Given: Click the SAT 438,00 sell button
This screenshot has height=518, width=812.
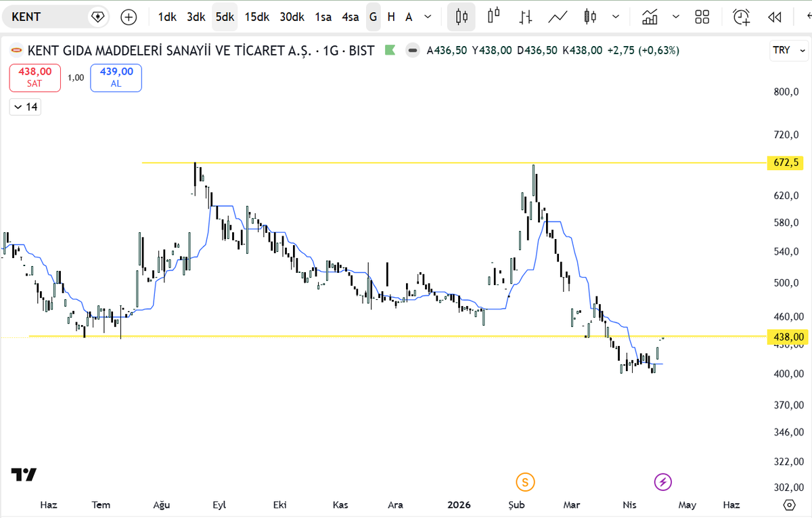Looking at the screenshot, I should click(x=35, y=77).
